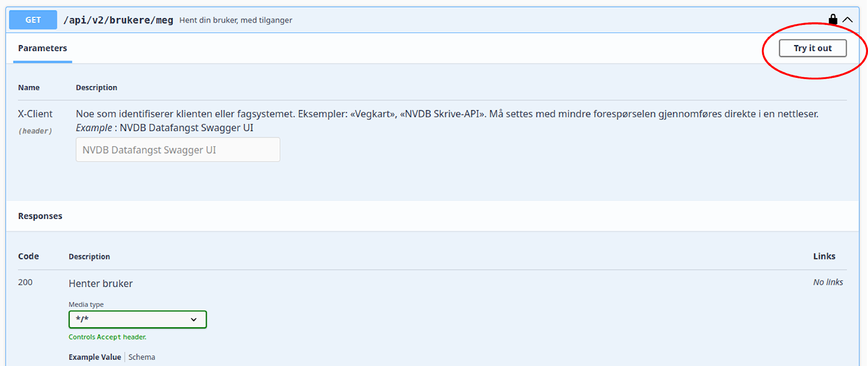The width and height of the screenshot is (868, 366).
Task: Click the 'Media type' label
Action: [86, 305]
